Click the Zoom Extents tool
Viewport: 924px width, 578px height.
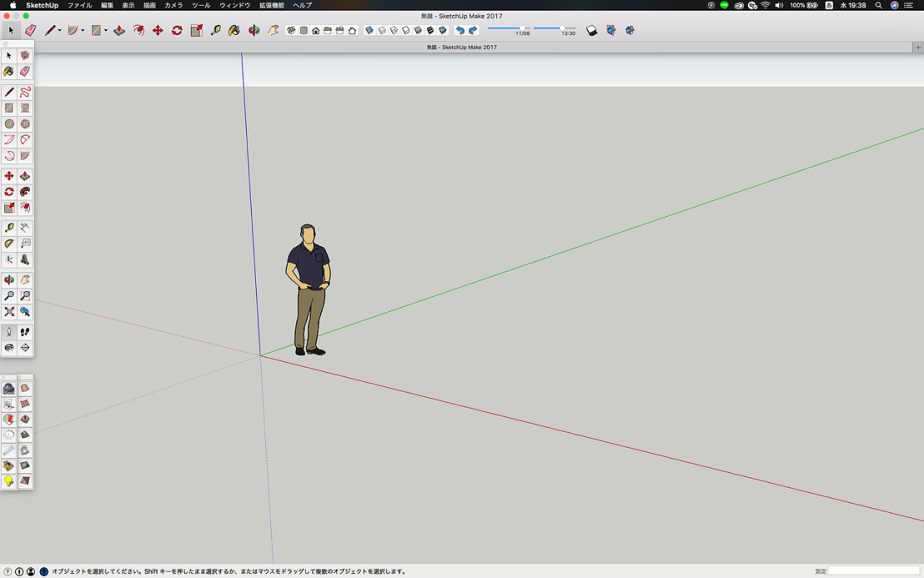pyautogui.click(x=9, y=312)
